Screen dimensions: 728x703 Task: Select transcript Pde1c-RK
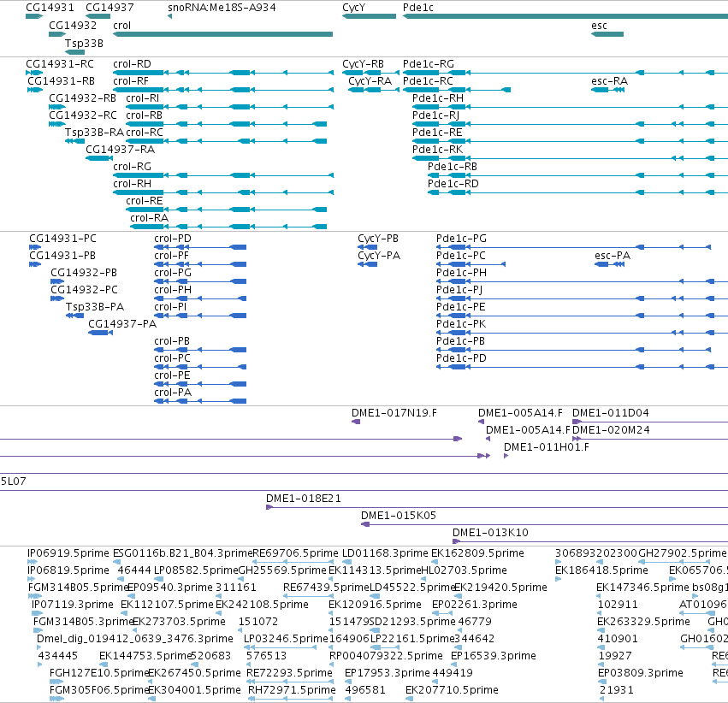570,158
